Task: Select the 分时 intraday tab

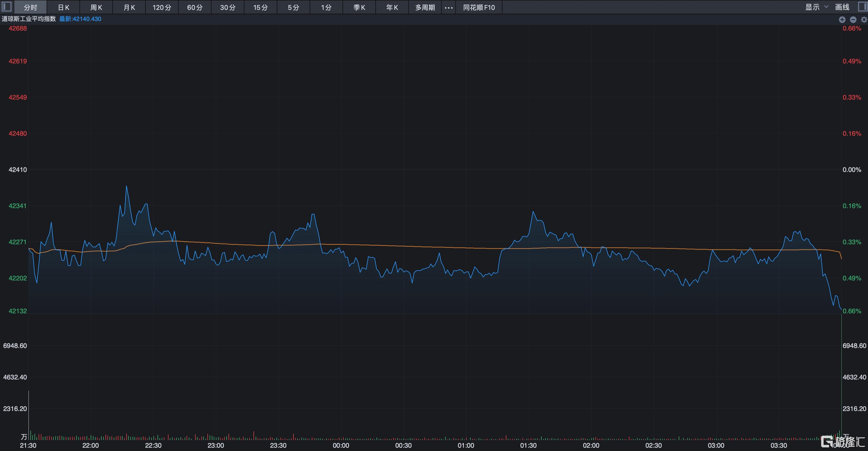Action: pyautogui.click(x=30, y=7)
